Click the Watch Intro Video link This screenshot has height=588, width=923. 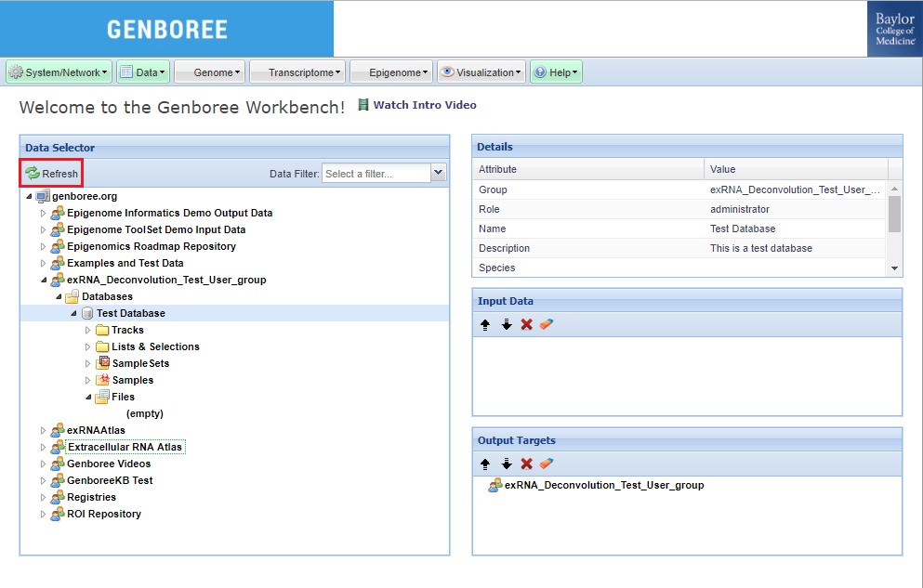(x=424, y=105)
